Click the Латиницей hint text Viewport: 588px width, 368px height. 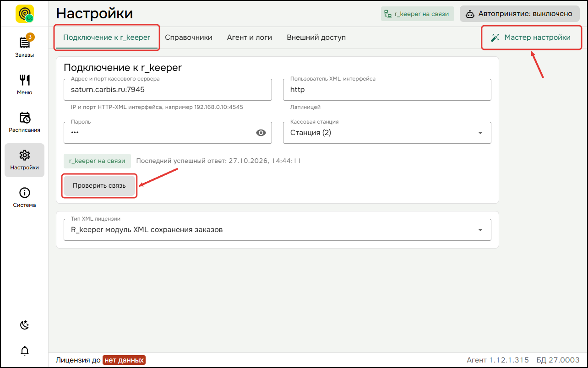(x=305, y=107)
